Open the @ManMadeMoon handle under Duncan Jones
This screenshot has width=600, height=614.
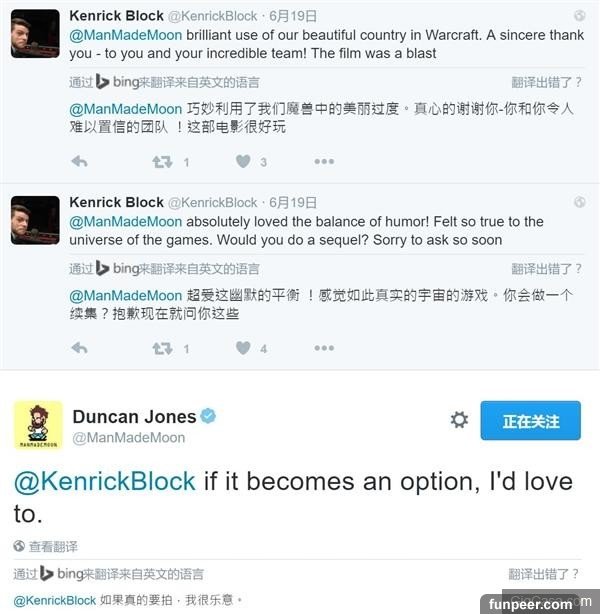coord(129,437)
